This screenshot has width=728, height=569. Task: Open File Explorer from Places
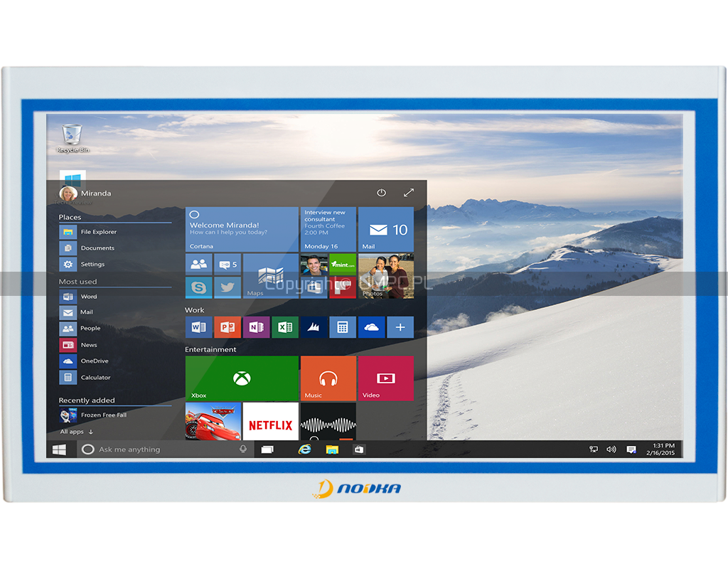[87, 232]
